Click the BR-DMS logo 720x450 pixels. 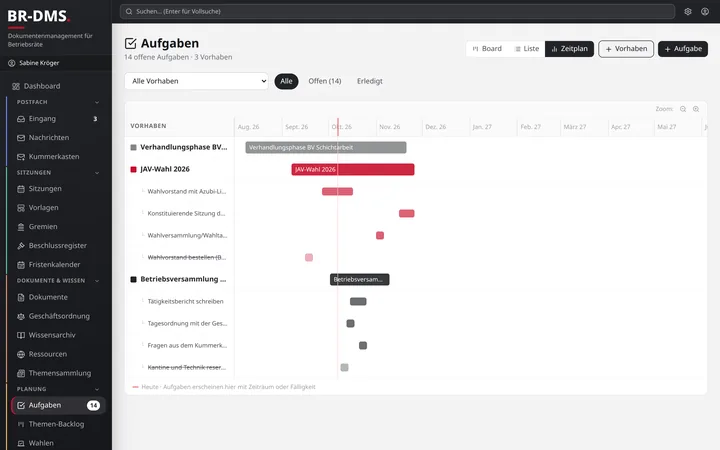tap(39, 16)
